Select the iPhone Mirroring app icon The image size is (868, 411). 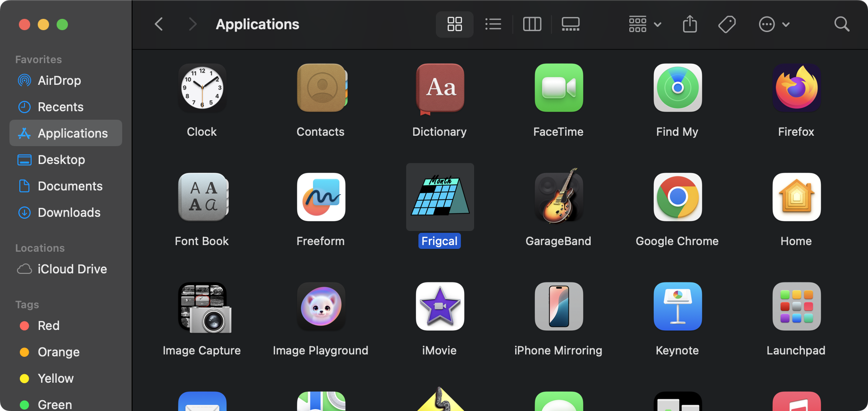coord(559,306)
